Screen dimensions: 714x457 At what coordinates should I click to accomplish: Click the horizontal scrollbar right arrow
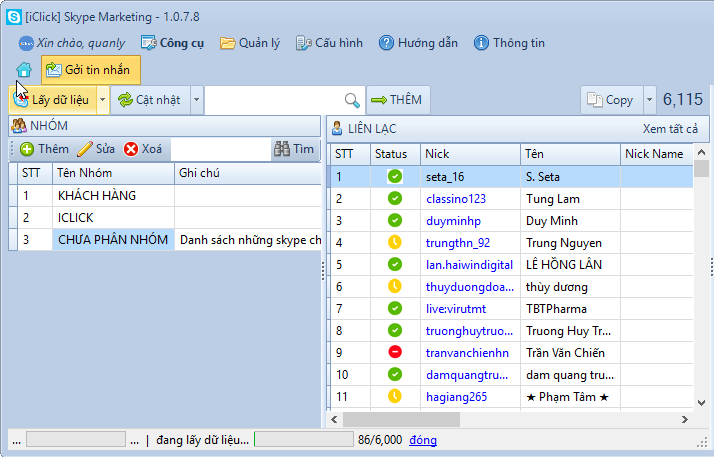(684, 419)
